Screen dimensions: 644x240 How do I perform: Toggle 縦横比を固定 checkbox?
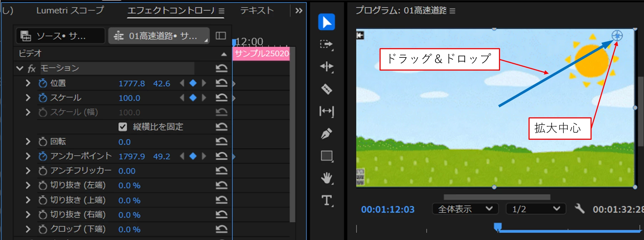(123, 127)
